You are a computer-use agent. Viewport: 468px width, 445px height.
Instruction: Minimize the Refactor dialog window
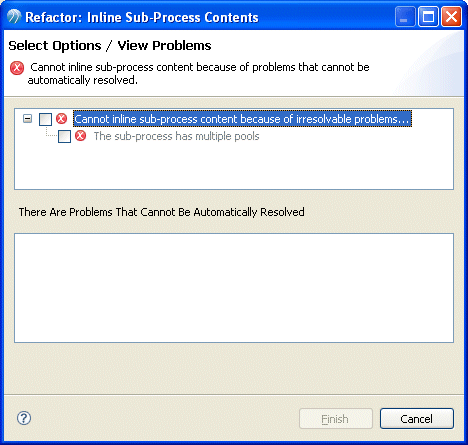(405, 17)
